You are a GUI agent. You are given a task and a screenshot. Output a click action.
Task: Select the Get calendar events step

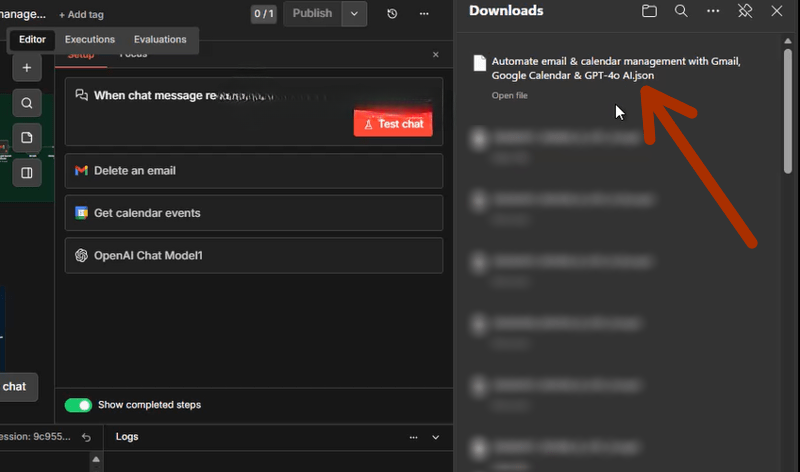coord(254,213)
